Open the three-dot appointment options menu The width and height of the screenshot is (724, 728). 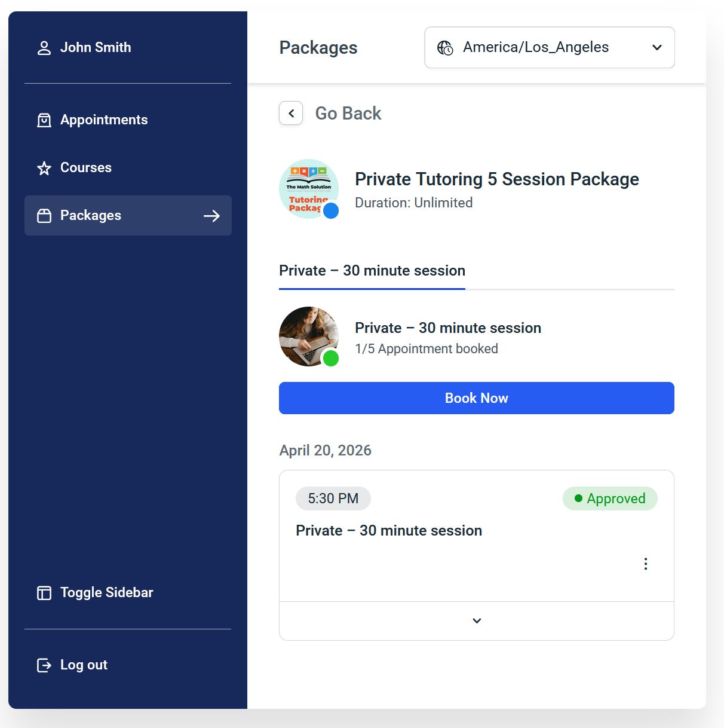(646, 564)
